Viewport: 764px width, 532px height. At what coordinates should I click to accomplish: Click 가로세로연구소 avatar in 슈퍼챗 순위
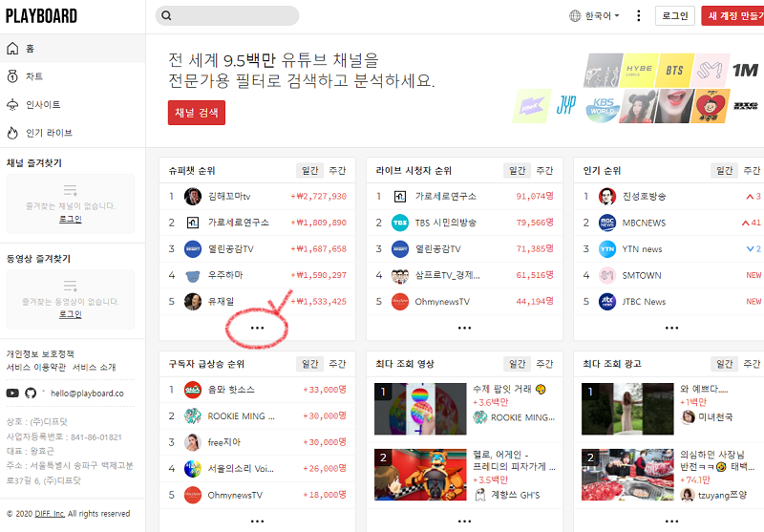[193, 223]
